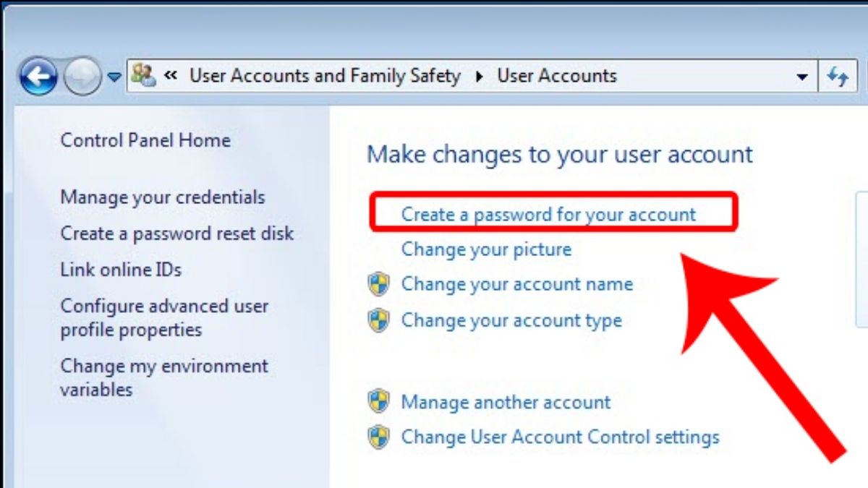Viewport: 868px width, 488px height.
Task: Go to Control Panel Home
Action: point(145,140)
